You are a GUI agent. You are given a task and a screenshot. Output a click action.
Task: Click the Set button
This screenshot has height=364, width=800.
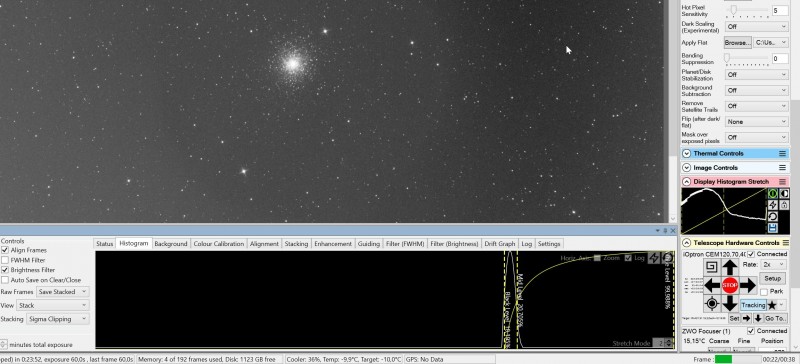(x=734, y=318)
